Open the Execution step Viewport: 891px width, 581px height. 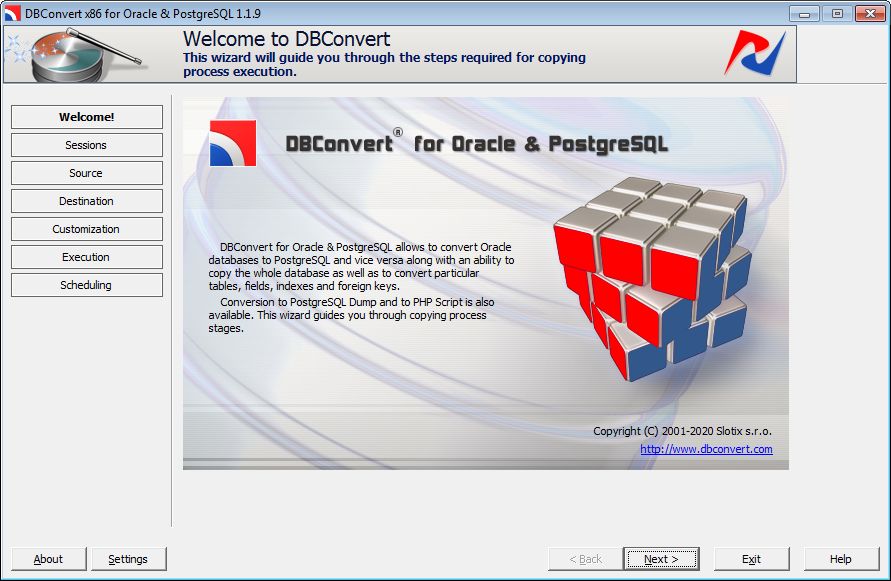click(x=86, y=257)
